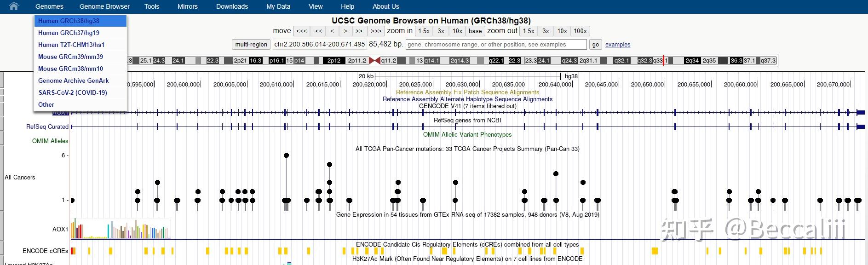Click the 85,482 bp. span text
This screenshot has width=868, height=265.
click(386, 44)
